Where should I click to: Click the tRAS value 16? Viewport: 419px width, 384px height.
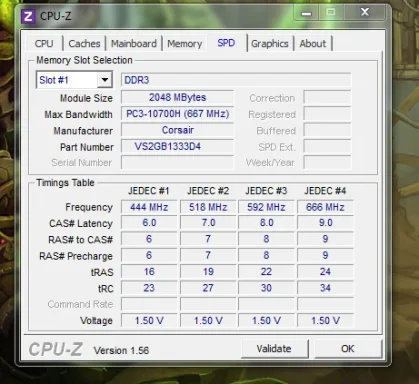149,272
